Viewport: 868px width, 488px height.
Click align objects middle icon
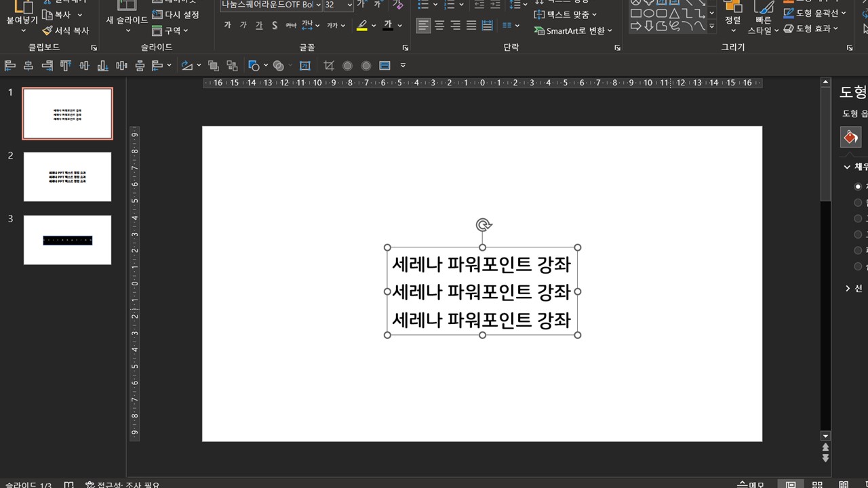tap(84, 66)
